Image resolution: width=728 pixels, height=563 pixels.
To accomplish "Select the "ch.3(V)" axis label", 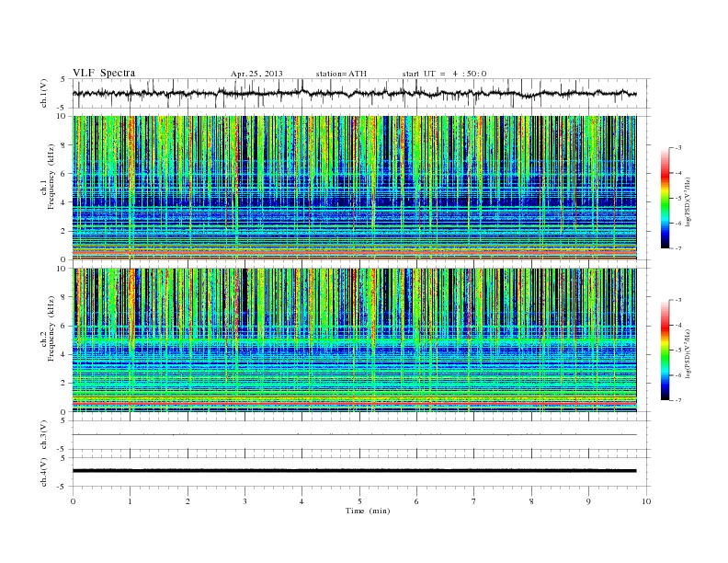I will tap(44, 435).
